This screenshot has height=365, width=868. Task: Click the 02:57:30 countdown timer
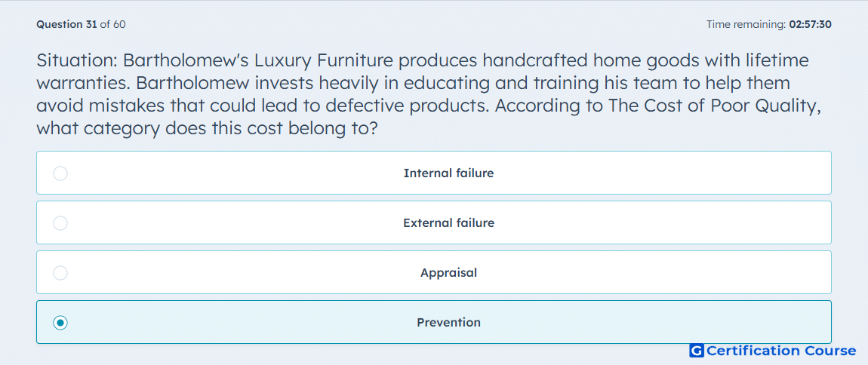tap(811, 24)
